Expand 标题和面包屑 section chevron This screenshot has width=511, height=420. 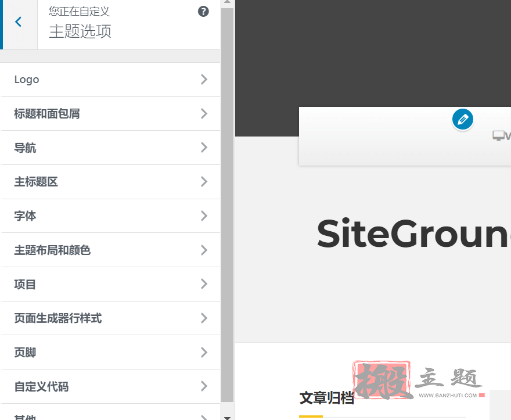tap(204, 113)
